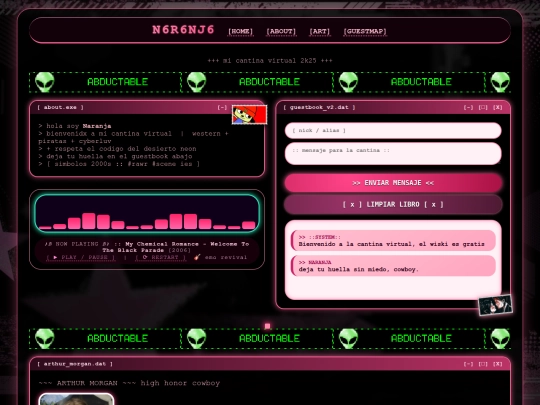Screen dimensions: 540x405
Task: Go to the ABOUT page
Action: [x=281, y=31]
